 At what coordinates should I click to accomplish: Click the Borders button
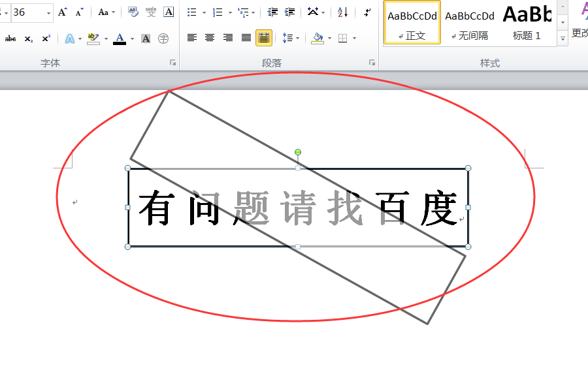click(343, 38)
